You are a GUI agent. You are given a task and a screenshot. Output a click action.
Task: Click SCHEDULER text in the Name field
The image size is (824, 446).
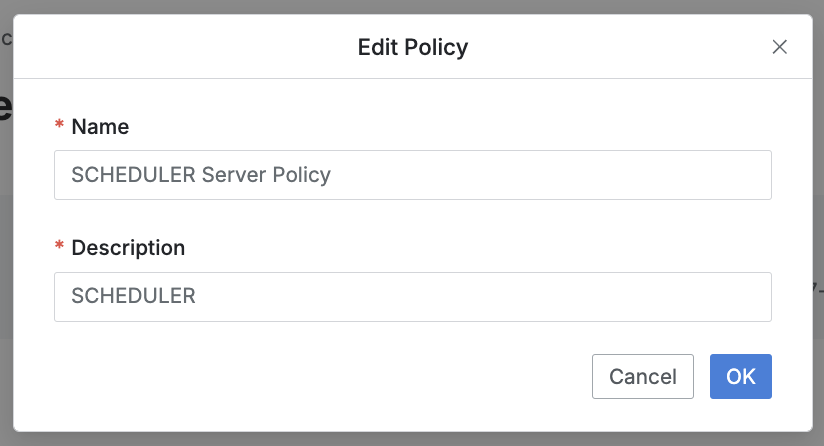[x=133, y=175]
